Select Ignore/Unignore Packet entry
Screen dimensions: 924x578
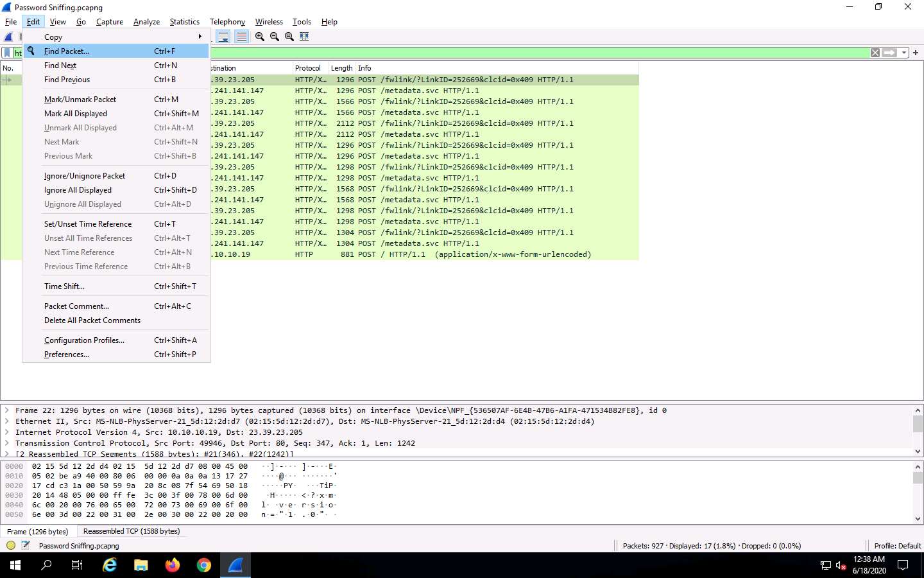click(x=116, y=175)
